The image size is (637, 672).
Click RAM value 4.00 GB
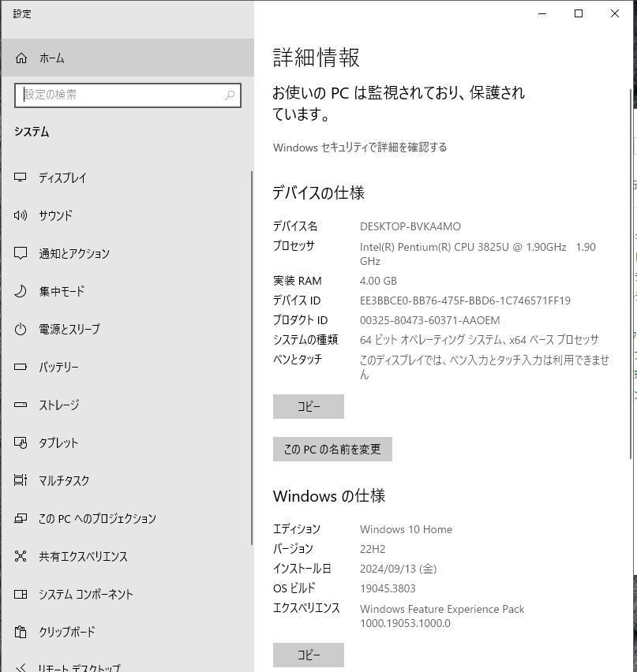(x=378, y=281)
